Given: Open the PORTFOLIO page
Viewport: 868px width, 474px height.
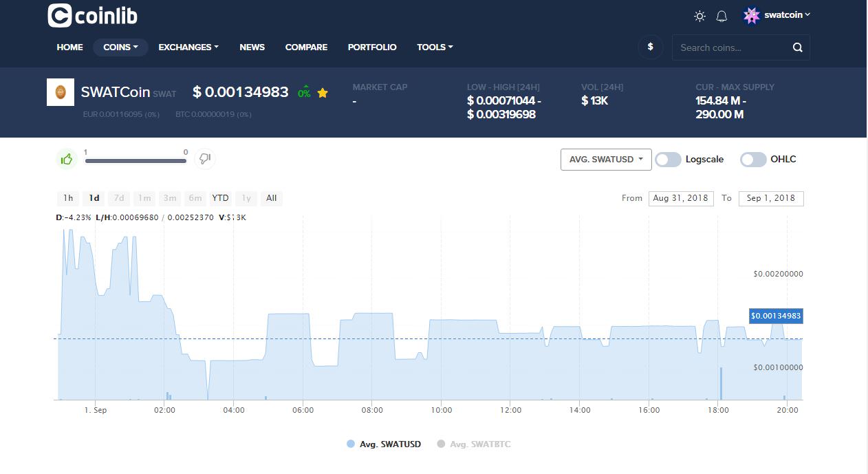Looking at the screenshot, I should pos(372,47).
